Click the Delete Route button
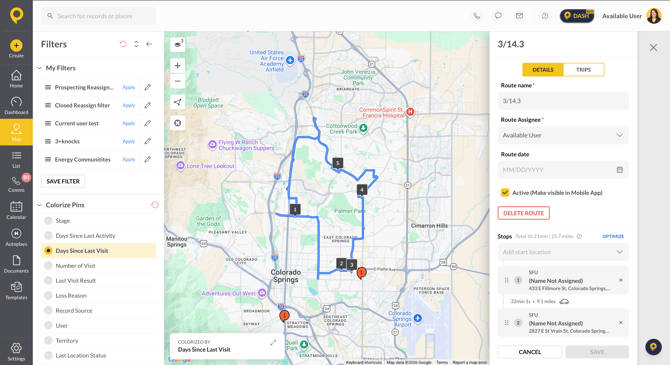Viewport: 670px width, 365px height. point(523,213)
